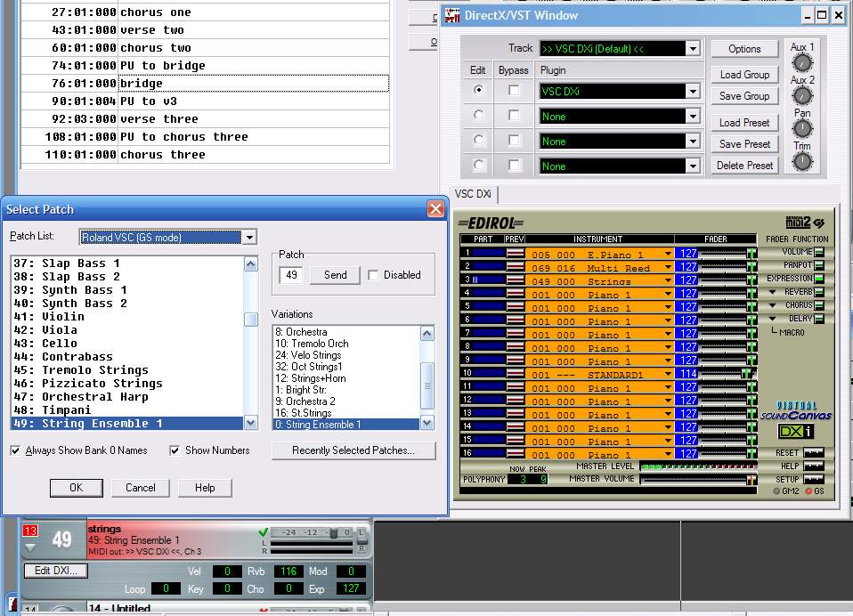Open instrument dropdown for part 2 Multi Reed
Viewport: 853px width, 616px height.
668,267
